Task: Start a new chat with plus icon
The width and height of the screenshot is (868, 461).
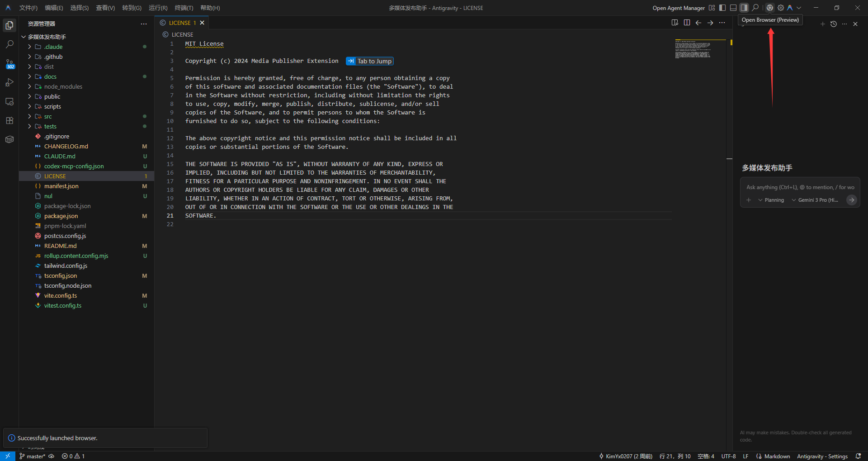Action: click(823, 24)
